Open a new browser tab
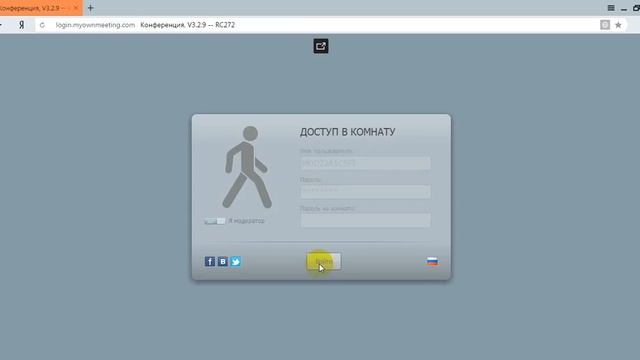The image size is (640, 360). (x=91, y=8)
